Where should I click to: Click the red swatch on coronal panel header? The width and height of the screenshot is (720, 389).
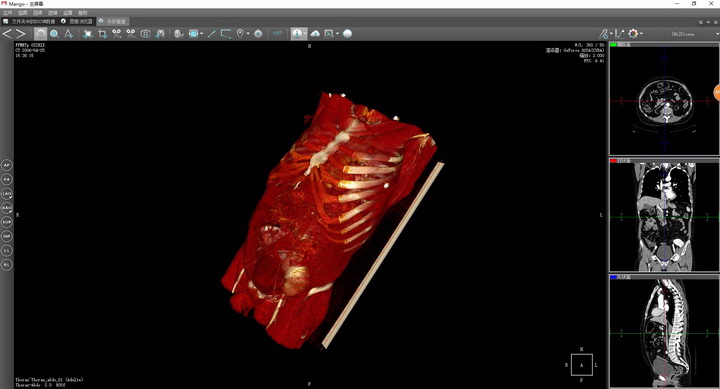pos(613,161)
